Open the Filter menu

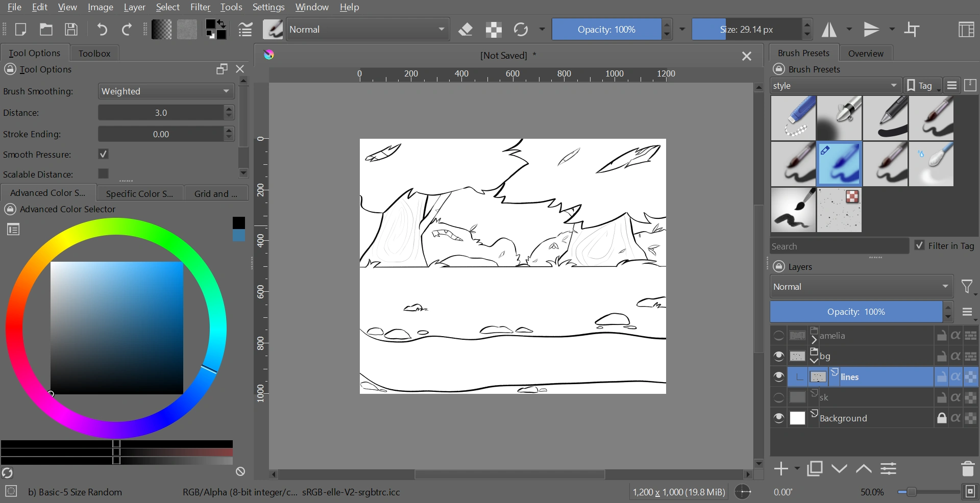click(200, 7)
